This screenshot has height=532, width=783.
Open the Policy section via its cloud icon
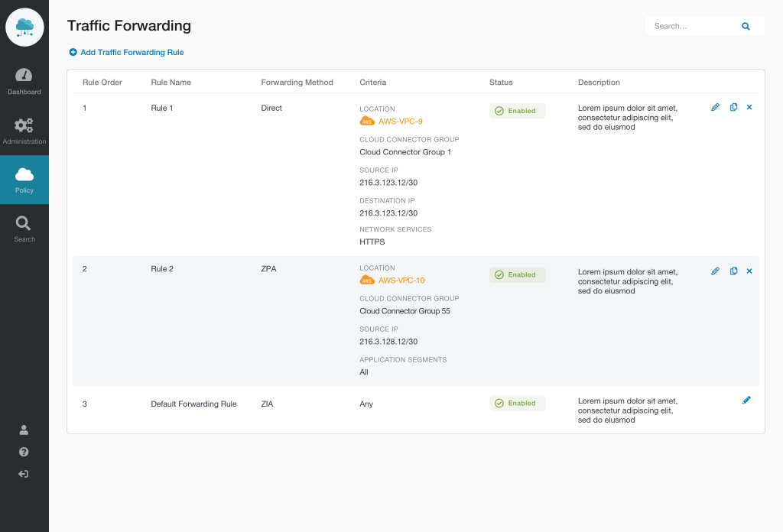click(24, 174)
